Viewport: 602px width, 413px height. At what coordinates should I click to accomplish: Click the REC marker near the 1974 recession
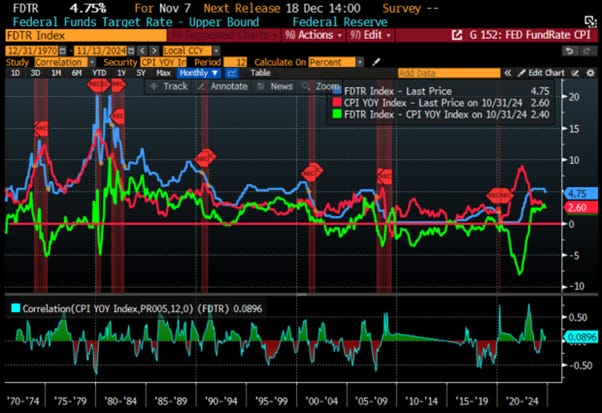pos(41,129)
